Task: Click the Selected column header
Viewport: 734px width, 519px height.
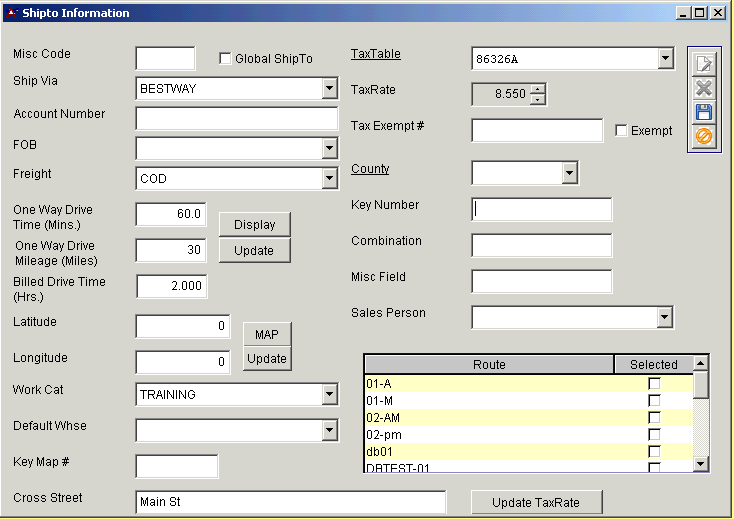Action: pos(653,365)
